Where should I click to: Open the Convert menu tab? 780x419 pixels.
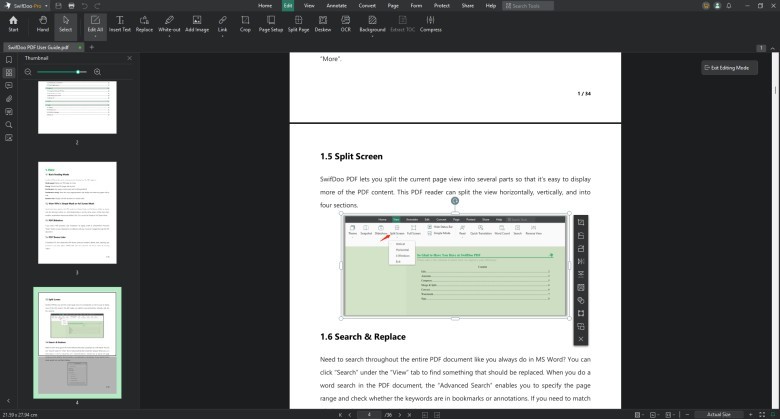tap(367, 5)
